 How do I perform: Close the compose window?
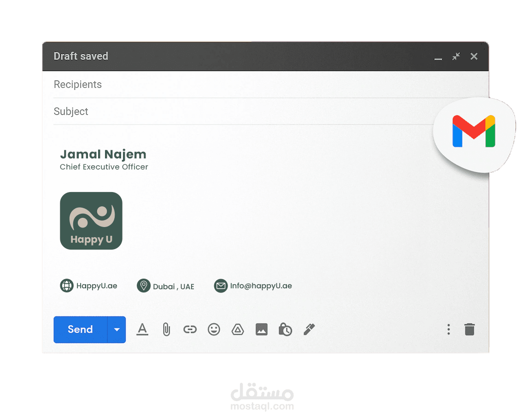pyautogui.click(x=474, y=56)
